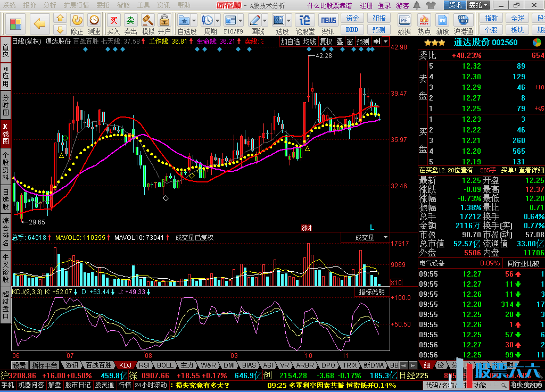The image size is (545, 392).
Task: Click the pie chart icon beside 002560
Action: [x=536, y=43]
